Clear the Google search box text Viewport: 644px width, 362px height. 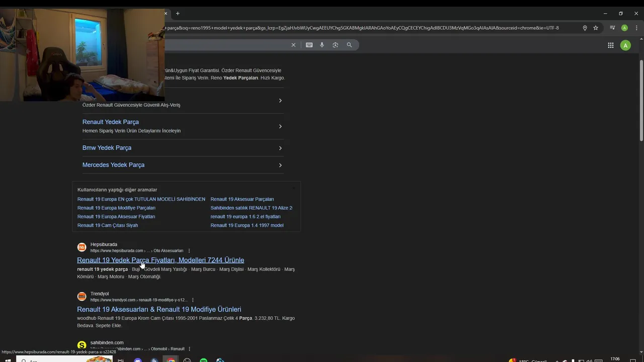(293, 45)
